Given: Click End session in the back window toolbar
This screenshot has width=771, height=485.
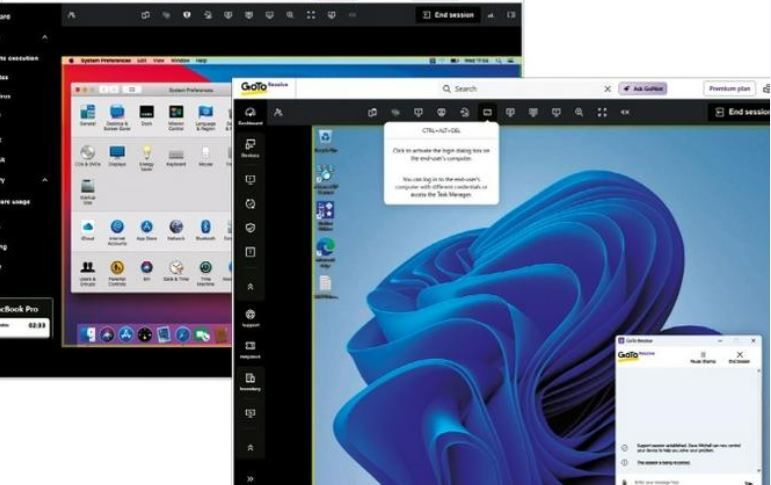Looking at the screenshot, I should coord(448,15).
